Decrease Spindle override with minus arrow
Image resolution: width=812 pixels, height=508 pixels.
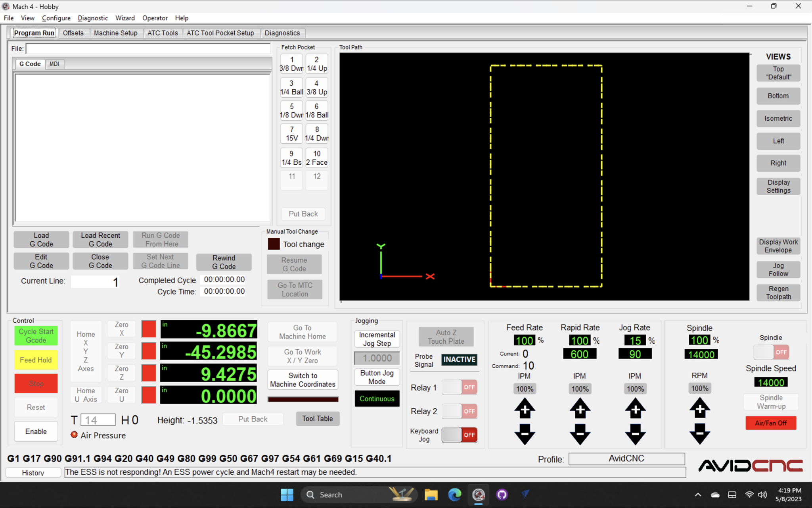[699, 434]
